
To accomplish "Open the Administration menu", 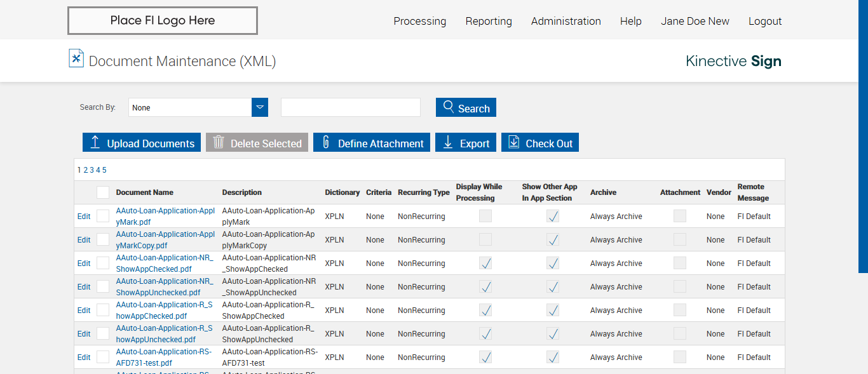I will point(566,21).
